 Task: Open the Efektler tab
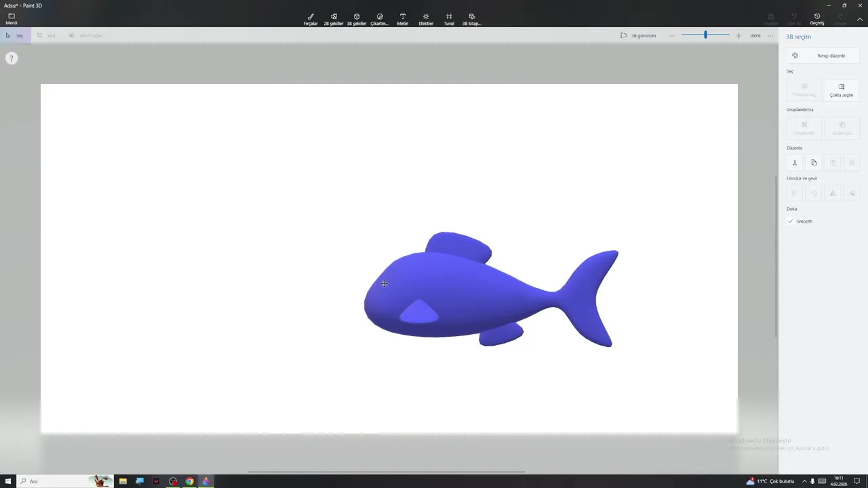click(x=426, y=19)
